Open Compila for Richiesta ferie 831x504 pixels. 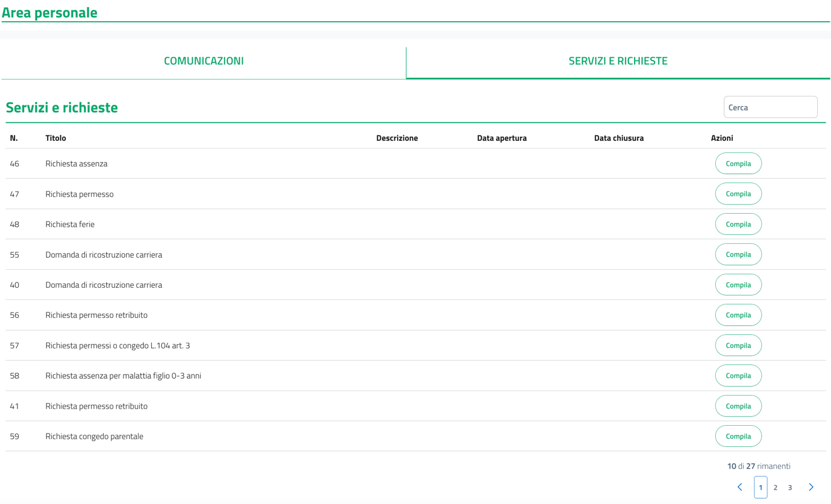coord(738,224)
